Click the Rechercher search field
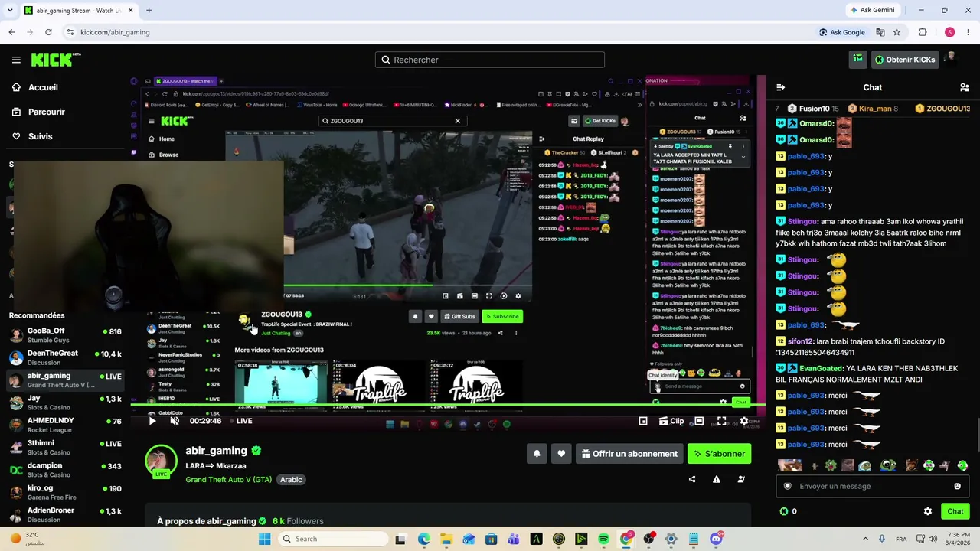The height and width of the screenshot is (551, 980). (x=490, y=60)
